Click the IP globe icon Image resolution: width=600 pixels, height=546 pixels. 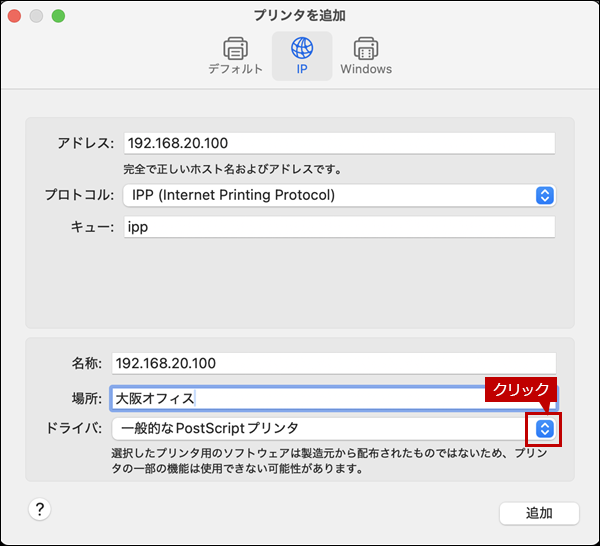(301, 47)
